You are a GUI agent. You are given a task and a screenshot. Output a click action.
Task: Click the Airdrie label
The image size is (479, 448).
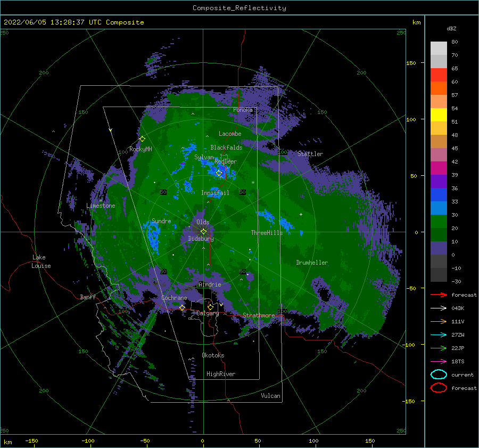pyautogui.click(x=210, y=284)
